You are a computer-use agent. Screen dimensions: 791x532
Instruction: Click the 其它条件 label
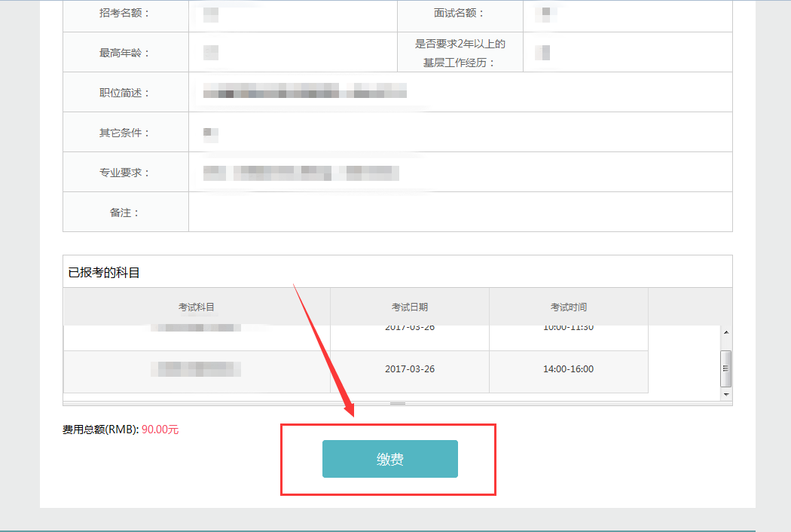[124, 133]
